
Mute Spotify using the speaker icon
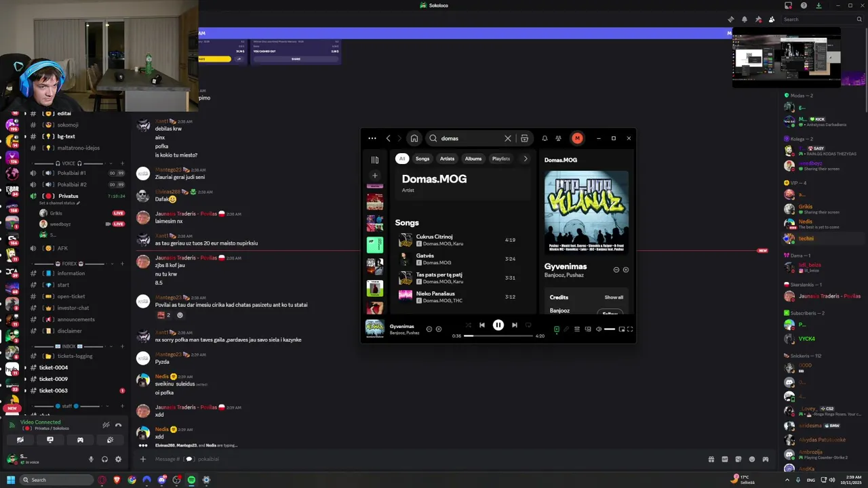click(598, 329)
